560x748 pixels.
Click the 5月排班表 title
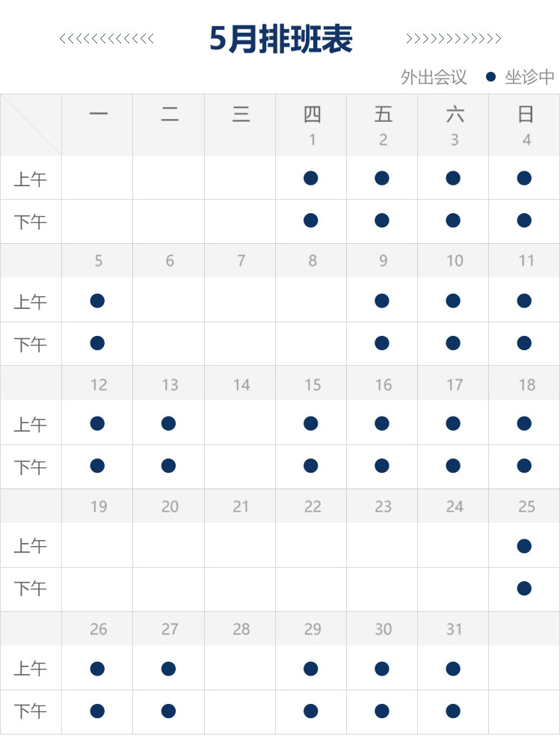(281, 39)
